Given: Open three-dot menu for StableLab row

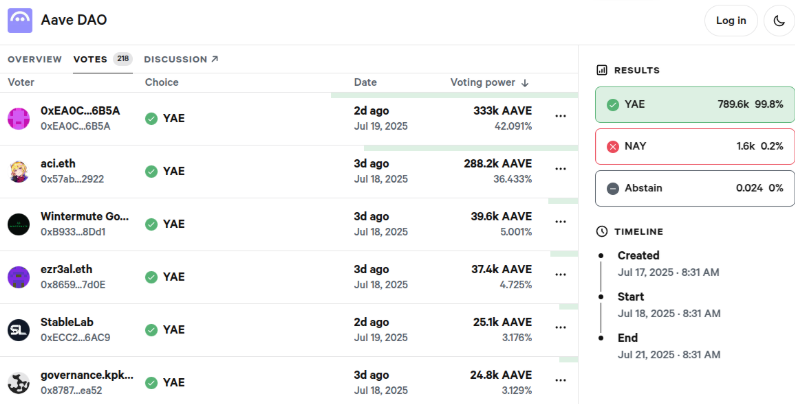Looking at the screenshot, I should point(560,329).
